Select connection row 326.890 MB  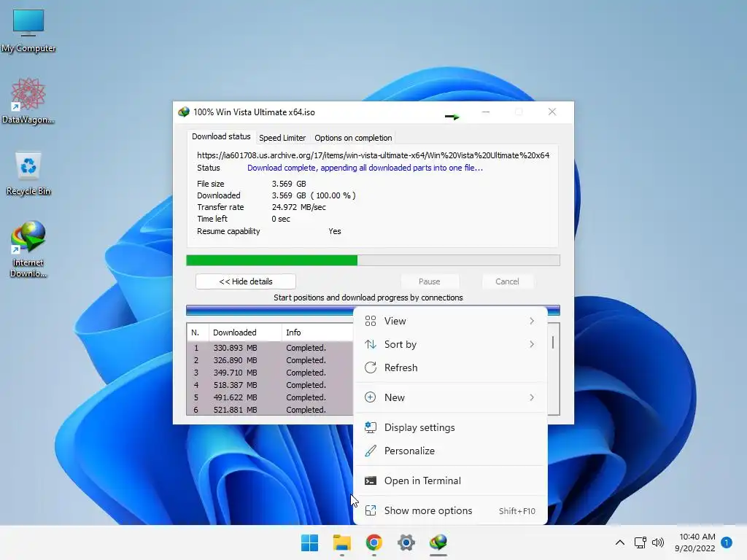coord(270,360)
